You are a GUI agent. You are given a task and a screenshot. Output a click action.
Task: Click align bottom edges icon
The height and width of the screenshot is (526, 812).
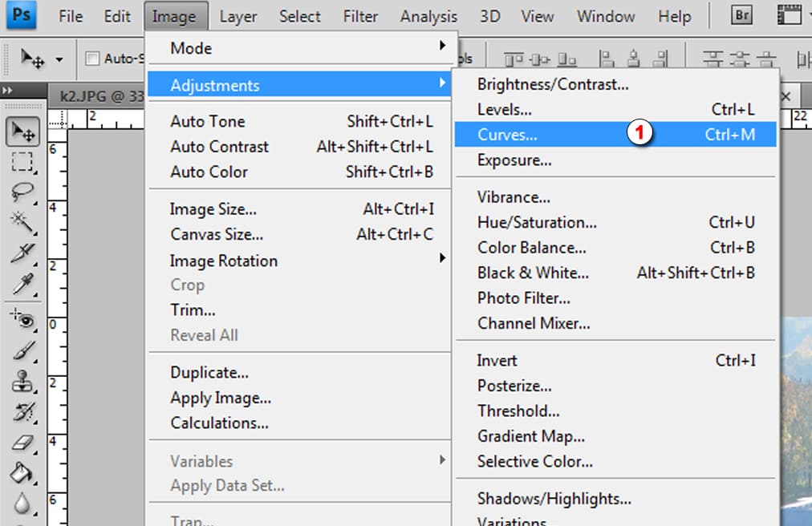(566, 60)
